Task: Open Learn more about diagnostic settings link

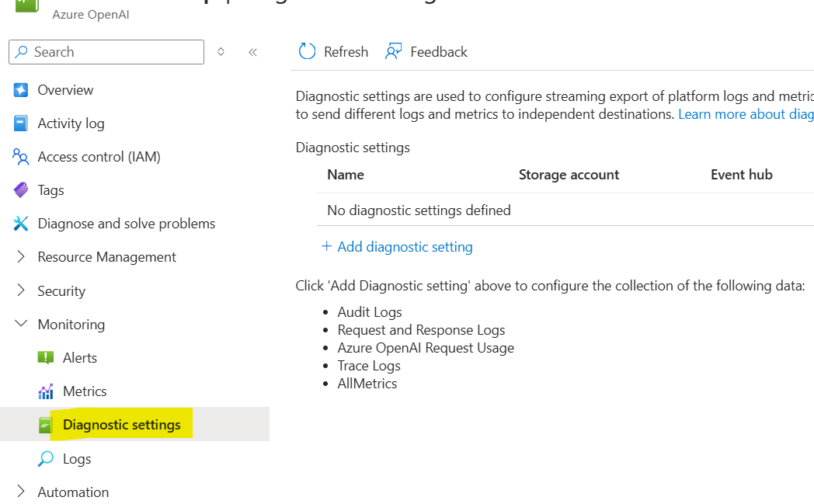Action: 746,114
